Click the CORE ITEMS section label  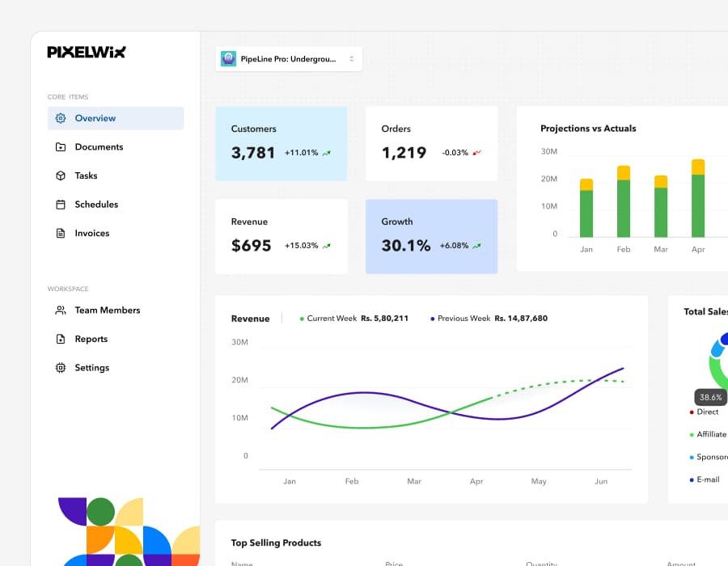tap(68, 97)
